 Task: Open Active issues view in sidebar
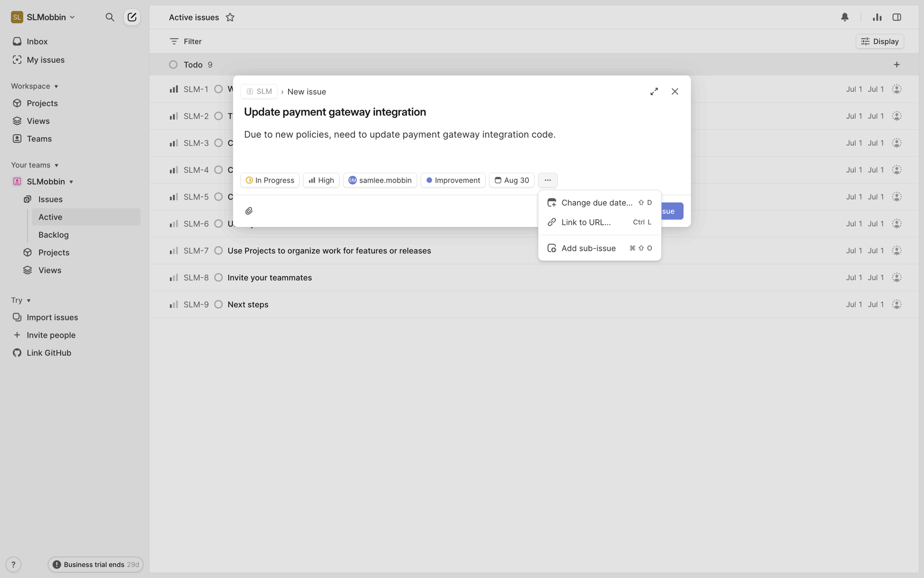[86, 217]
